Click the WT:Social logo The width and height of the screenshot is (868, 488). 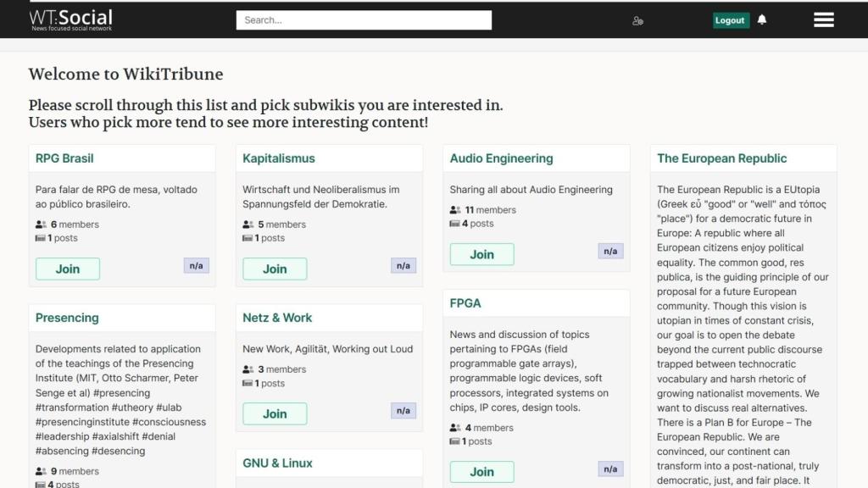click(71, 19)
